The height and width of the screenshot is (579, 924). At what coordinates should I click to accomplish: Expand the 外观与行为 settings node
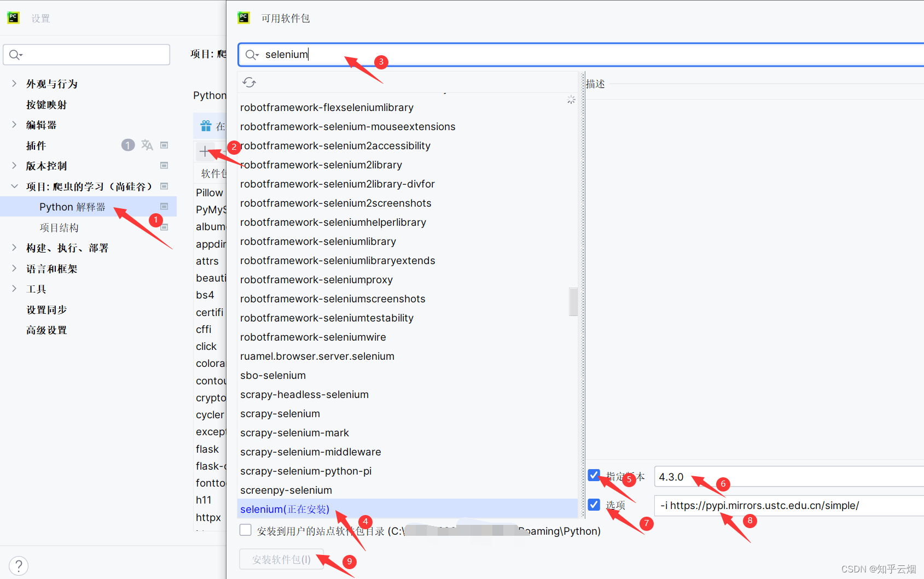(14, 83)
